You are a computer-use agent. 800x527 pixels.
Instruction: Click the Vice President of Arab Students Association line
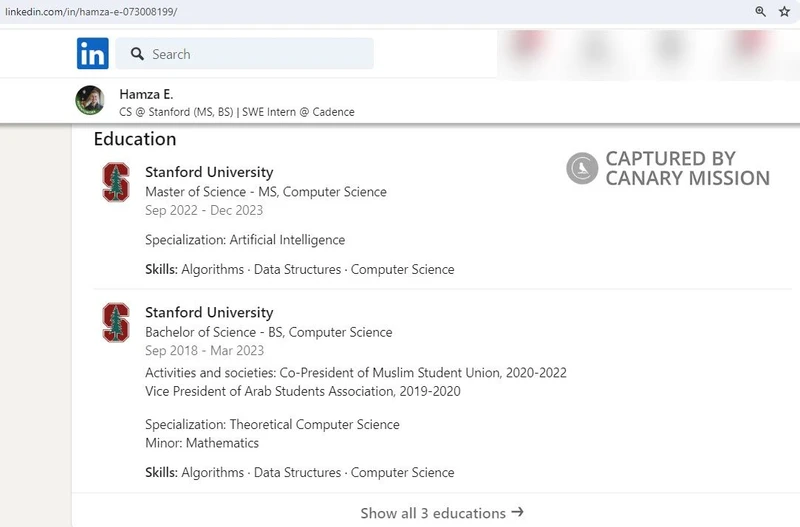(303, 391)
